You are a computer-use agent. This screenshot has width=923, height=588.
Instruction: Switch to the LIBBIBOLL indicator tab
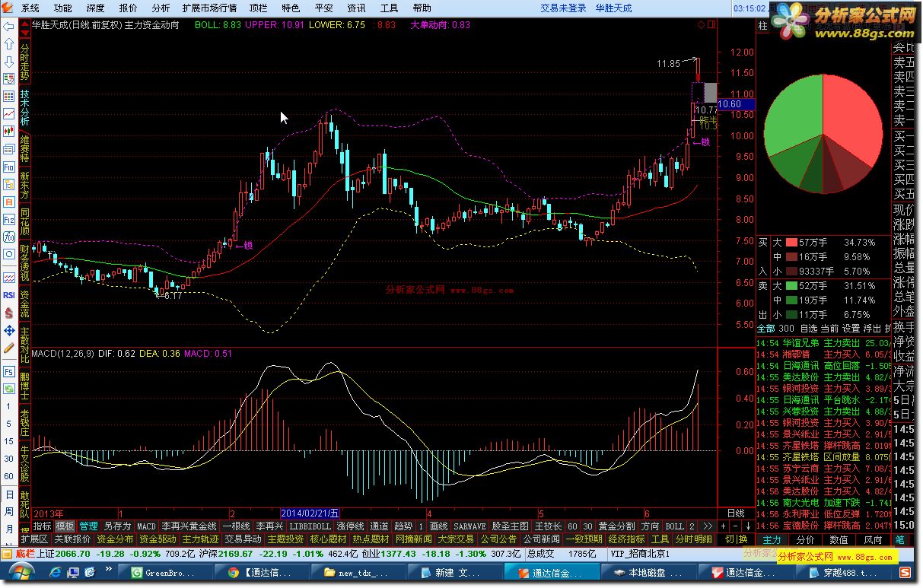click(x=311, y=526)
